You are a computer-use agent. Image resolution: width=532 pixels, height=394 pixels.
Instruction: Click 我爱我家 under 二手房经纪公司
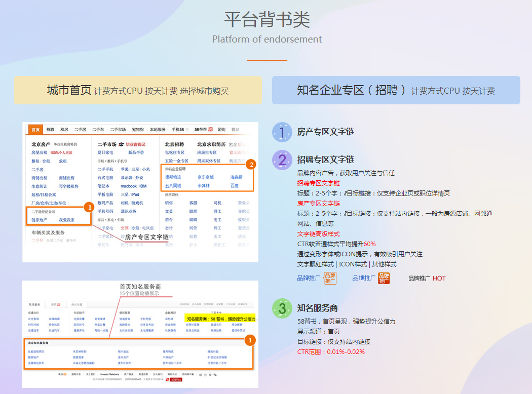click(66, 220)
